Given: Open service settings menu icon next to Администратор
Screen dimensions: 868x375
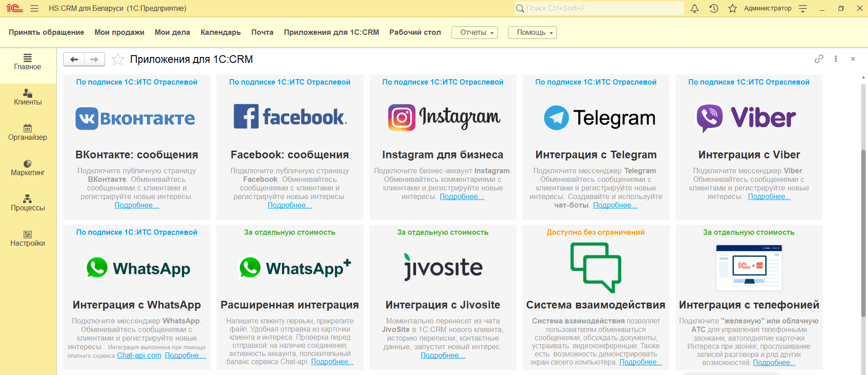Looking at the screenshot, I should 803,8.
